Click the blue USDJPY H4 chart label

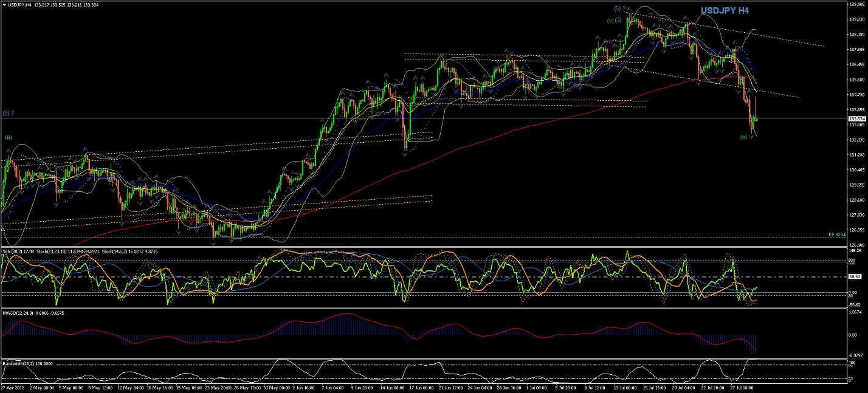[x=725, y=11]
